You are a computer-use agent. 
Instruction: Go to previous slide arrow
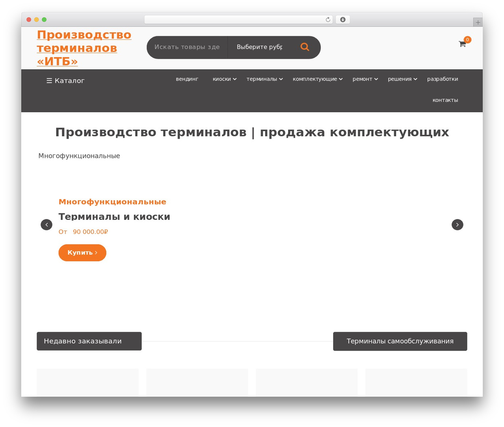46,225
